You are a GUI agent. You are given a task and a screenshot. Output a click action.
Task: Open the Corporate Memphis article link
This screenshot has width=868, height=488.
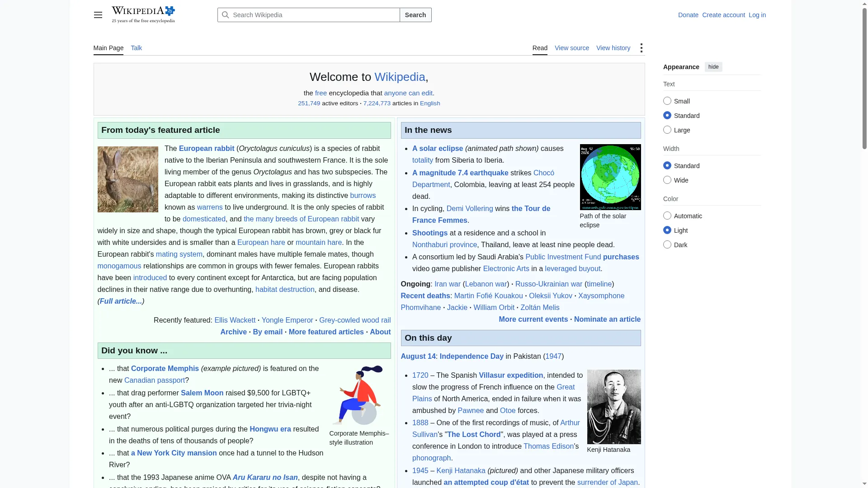point(165,368)
